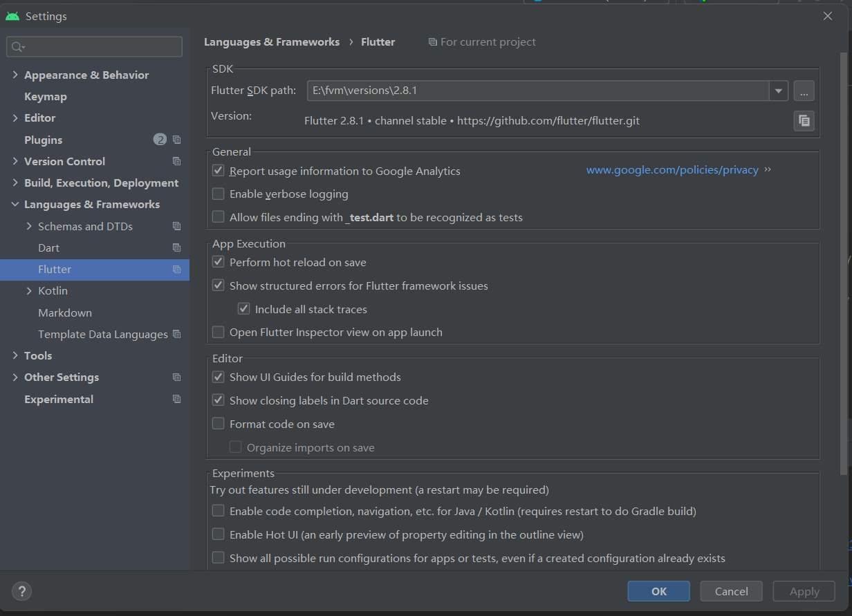Click the Flutter SDK path text field
852x616 pixels.
pyautogui.click(x=538, y=91)
